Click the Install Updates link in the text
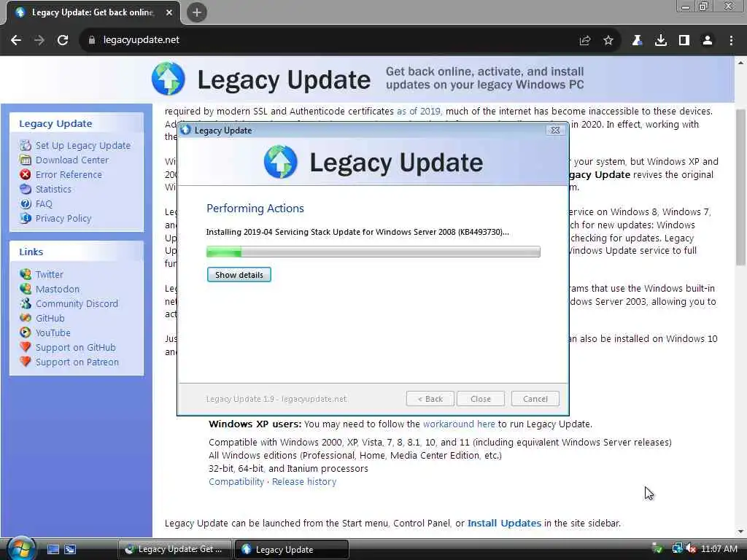747x560 pixels. tap(504, 523)
